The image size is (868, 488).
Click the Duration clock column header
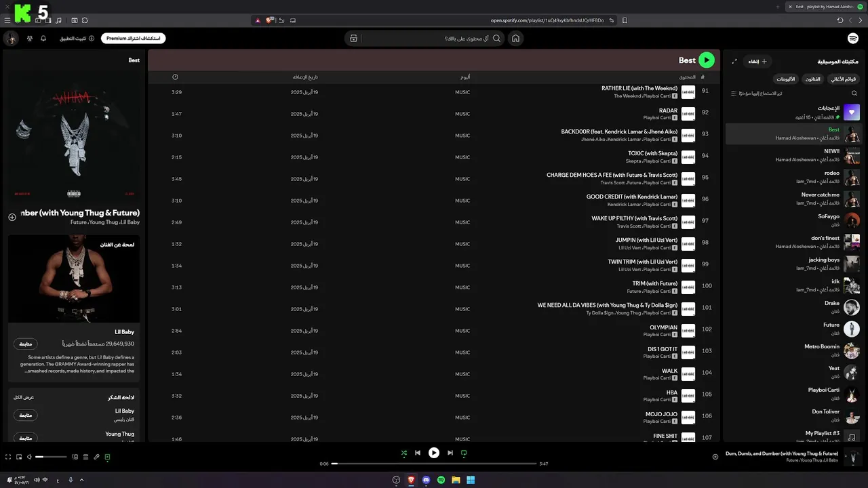(175, 77)
